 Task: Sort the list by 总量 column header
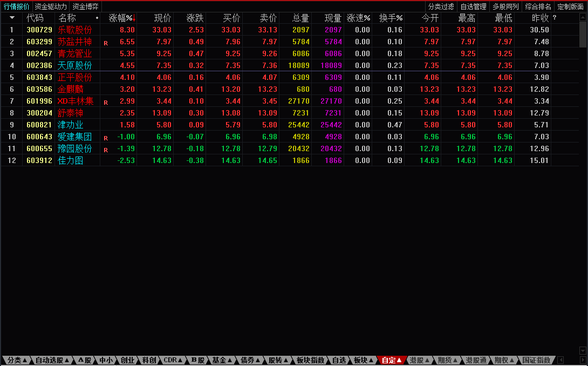point(301,18)
